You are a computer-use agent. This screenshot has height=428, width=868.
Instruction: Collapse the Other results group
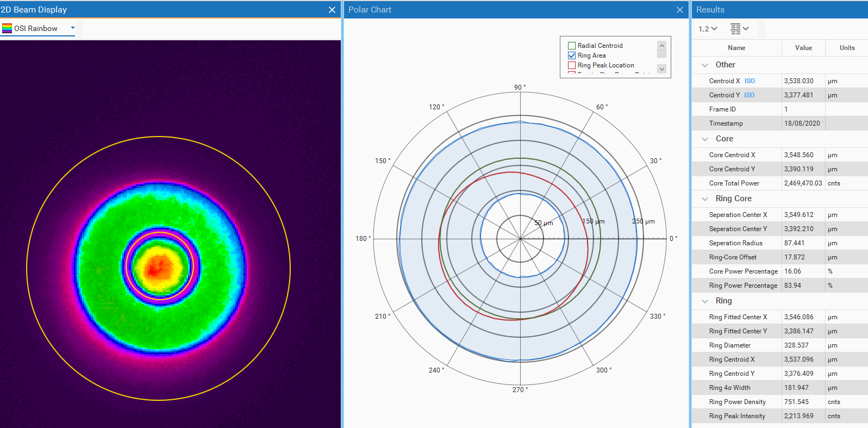tap(705, 65)
